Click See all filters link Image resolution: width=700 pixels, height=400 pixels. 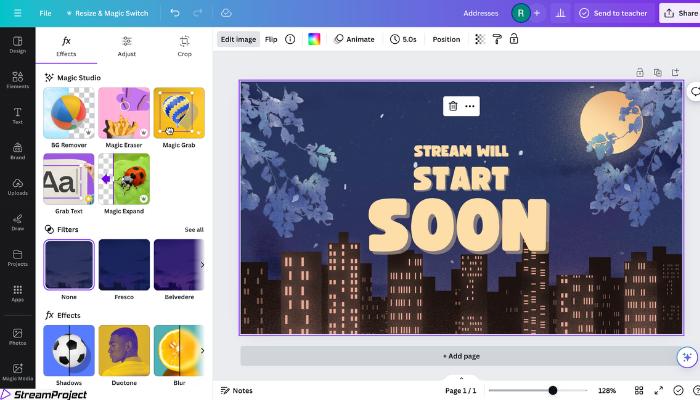(x=194, y=229)
